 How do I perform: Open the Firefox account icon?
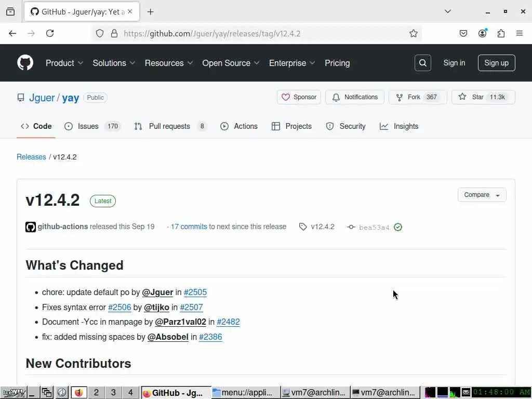coord(482,33)
